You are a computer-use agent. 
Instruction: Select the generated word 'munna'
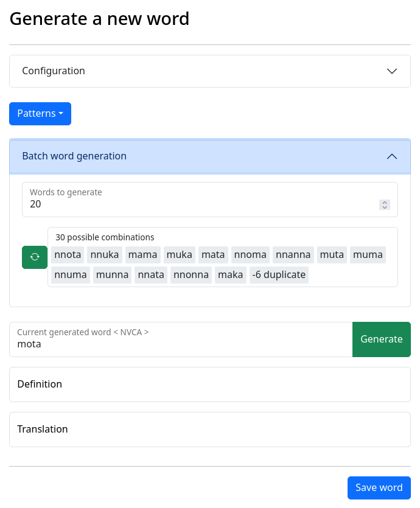[112, 275]
